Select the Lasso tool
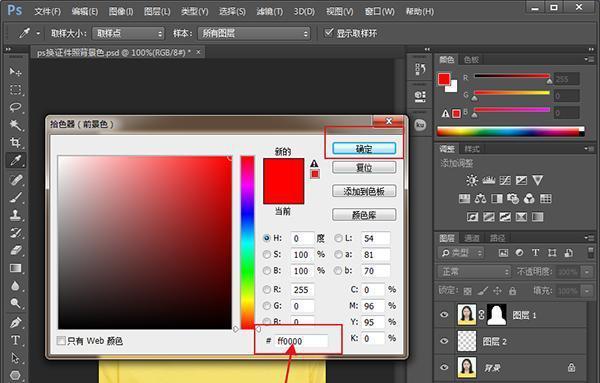This screenshot has height=383, width=600. pos(15,107)
